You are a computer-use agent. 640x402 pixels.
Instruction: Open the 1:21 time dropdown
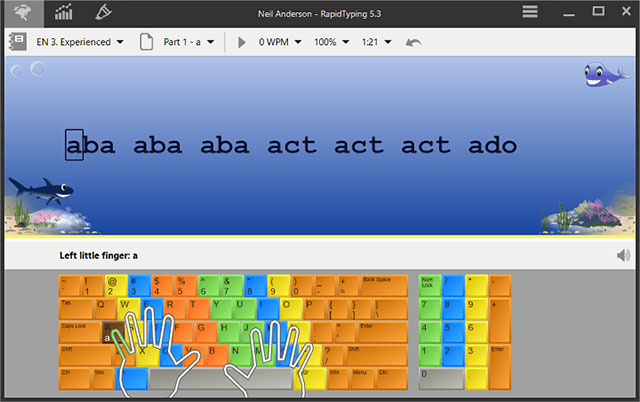(376, 42)
